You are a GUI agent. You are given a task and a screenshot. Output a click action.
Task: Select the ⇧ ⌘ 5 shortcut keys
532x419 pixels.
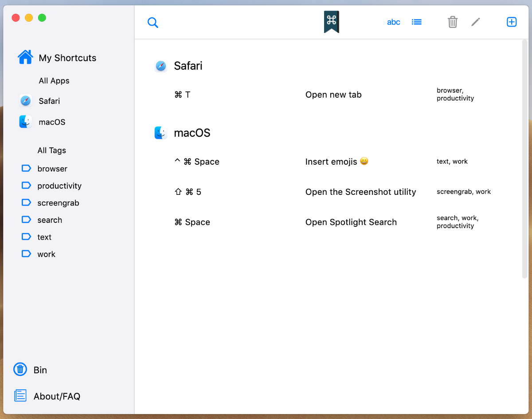pyautogui.click(x=188, y=192)
